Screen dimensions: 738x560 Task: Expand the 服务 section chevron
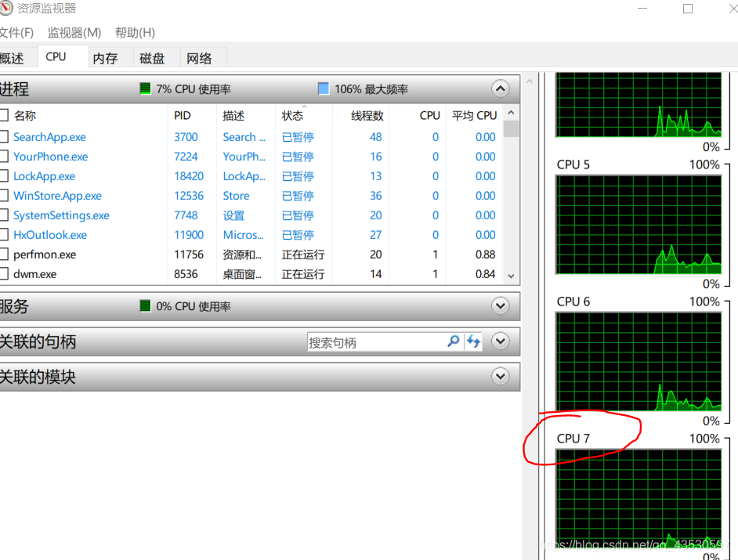[x=501, y=306]
